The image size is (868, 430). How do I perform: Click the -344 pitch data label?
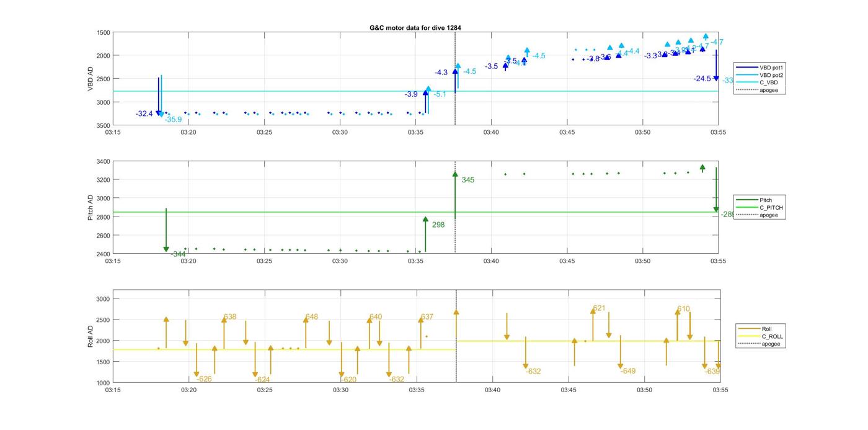(178, 254)
